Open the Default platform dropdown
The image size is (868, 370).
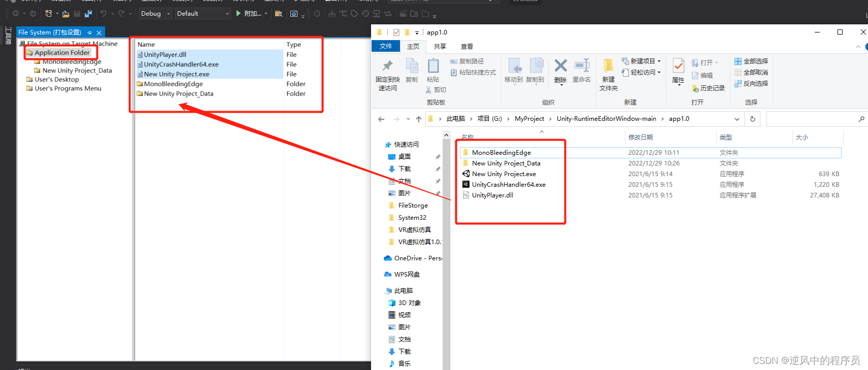click(x=203, y=14)
